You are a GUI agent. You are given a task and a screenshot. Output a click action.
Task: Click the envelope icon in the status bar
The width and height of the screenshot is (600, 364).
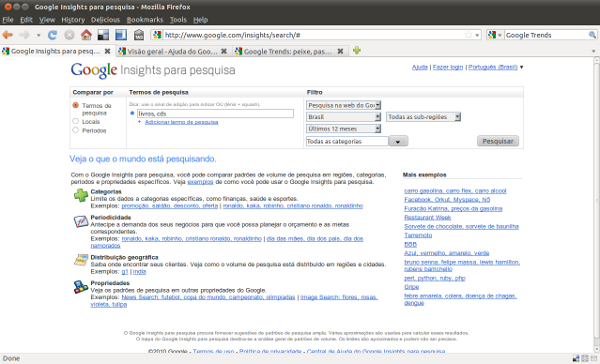point(594,359)
